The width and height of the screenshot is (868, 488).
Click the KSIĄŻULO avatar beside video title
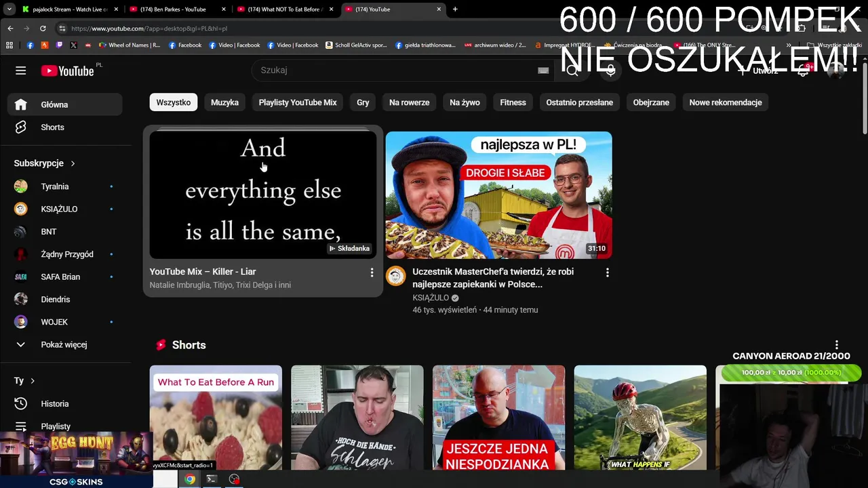[396, 276]
